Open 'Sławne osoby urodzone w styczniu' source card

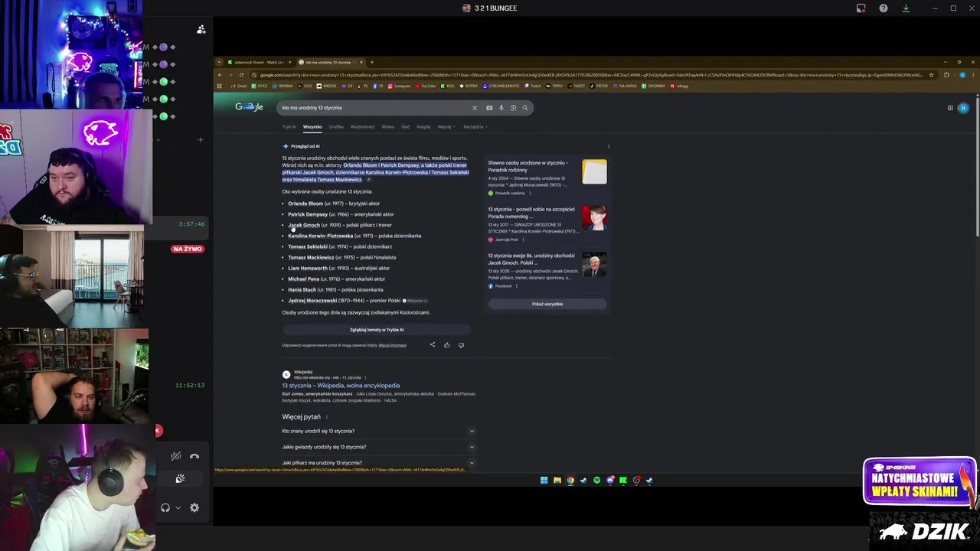547,177
